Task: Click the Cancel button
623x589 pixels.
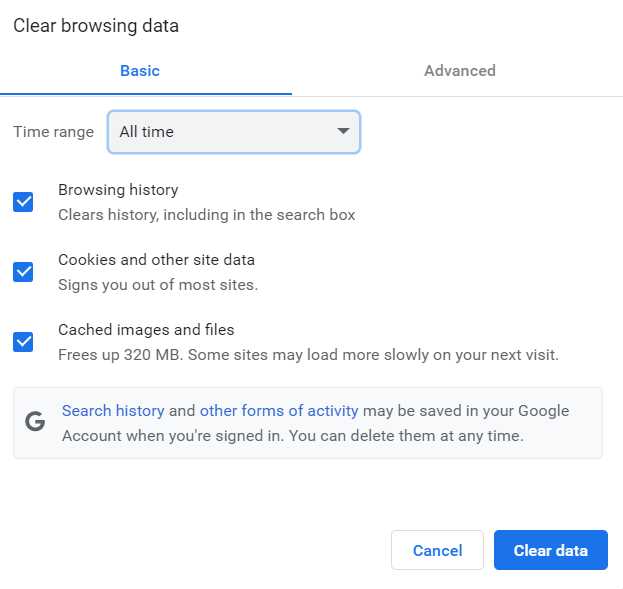Action: pos(437,550)
